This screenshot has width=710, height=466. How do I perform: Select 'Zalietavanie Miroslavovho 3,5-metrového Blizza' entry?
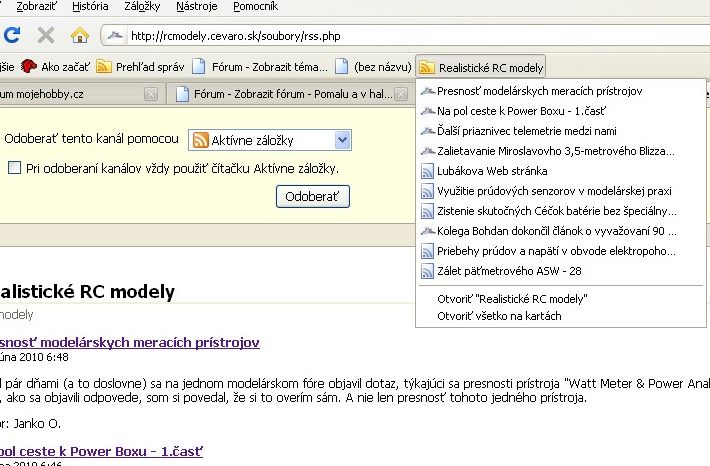click(561, 151)
